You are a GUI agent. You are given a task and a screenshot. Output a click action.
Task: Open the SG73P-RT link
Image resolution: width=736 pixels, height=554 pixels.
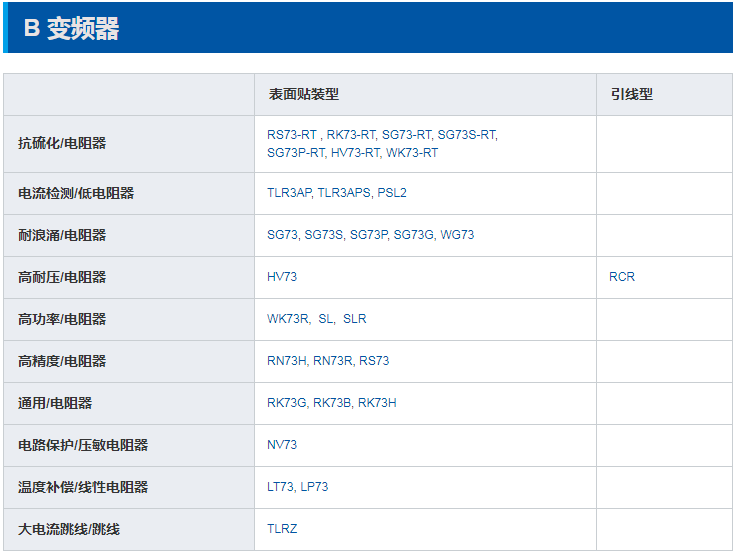[x=296, y=153]
